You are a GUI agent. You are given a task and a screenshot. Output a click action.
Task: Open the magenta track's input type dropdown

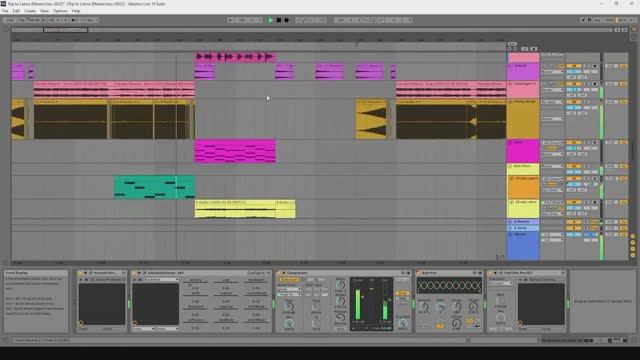coord(552,142)
